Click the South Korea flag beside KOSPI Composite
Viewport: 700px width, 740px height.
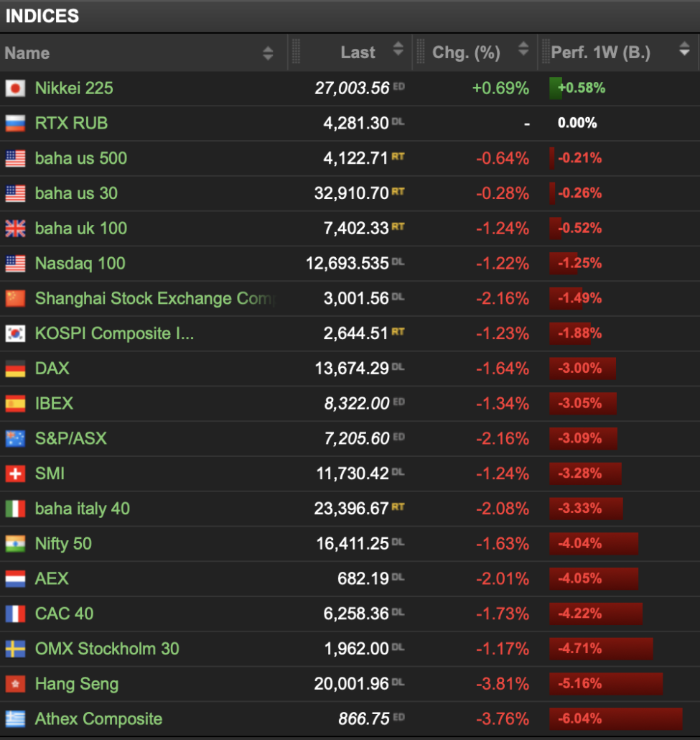(15, 333)
